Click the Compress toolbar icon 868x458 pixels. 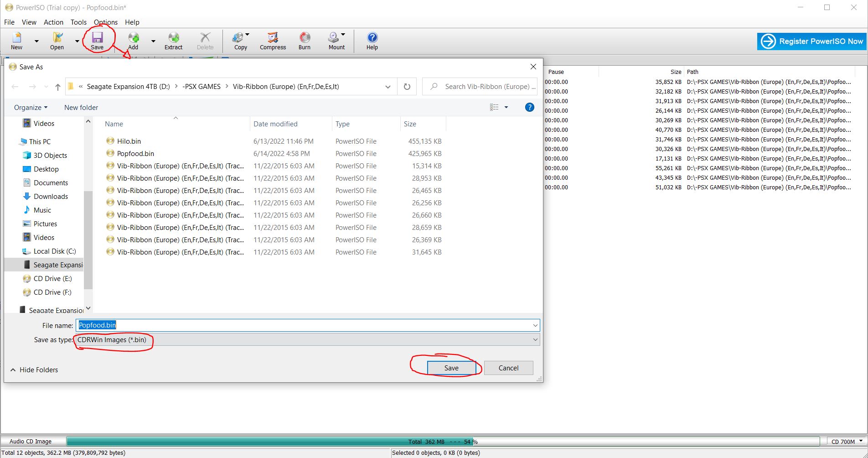273,41
